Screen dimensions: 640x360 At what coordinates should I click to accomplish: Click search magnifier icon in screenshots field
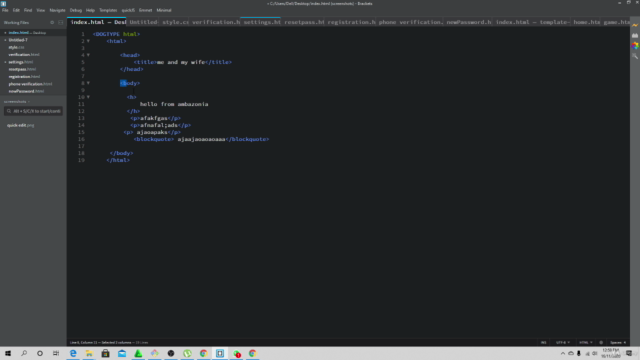[x=9, y=111]
